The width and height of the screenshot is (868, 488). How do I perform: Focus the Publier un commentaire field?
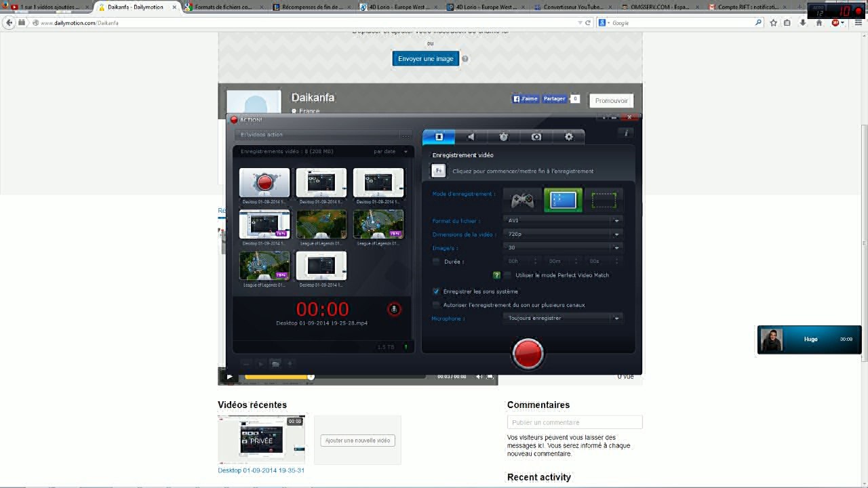[574, 422]
